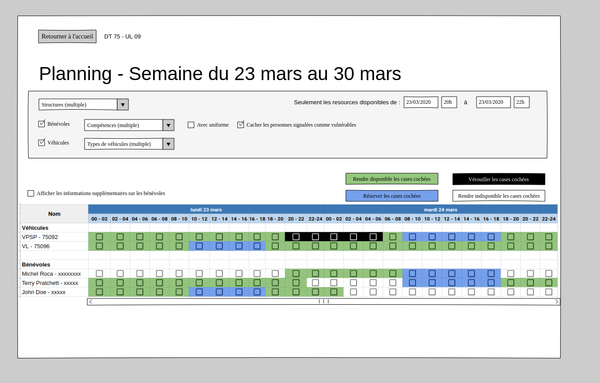Click the 22h end hour field
This screenshot has height=383, width=600.
(522, 103)
